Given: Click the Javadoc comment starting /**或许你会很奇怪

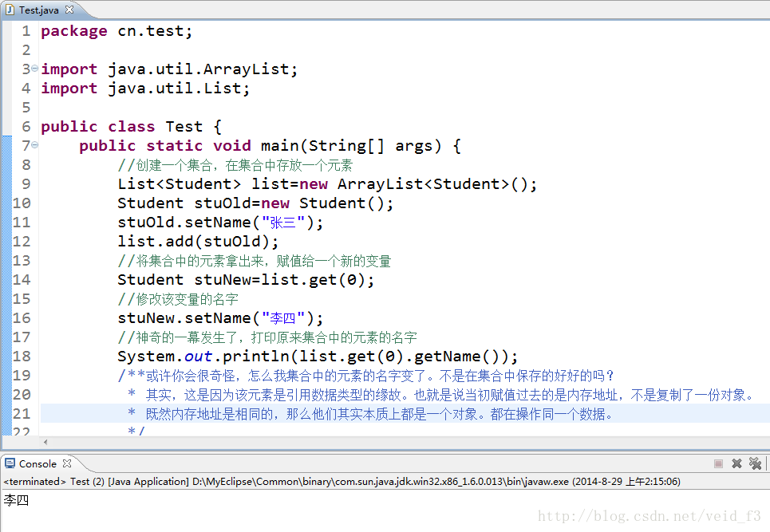Looking at the screenshot, I should (x=365, y=376).
